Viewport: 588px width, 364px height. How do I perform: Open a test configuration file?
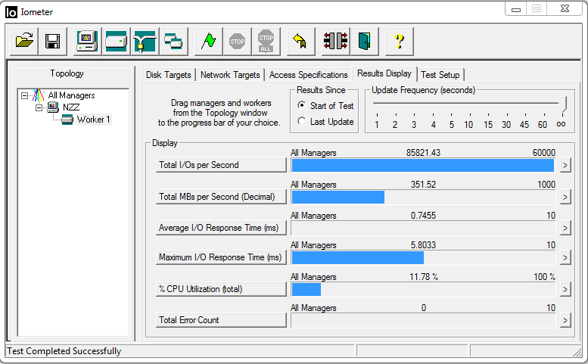tap(24, 41)
